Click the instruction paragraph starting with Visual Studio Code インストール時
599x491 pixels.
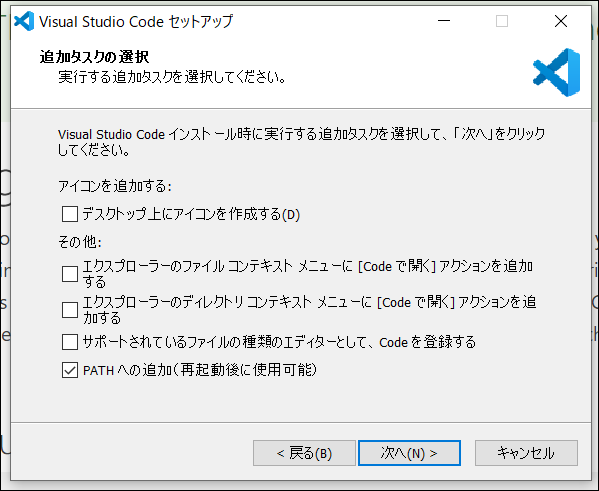(301, 142)
